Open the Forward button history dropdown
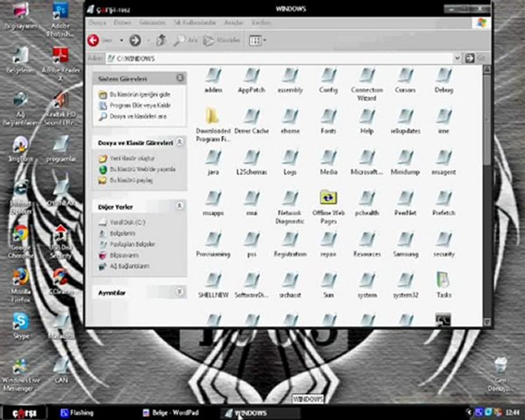Screen dimensions: 525x420 (x=148, y=40)
